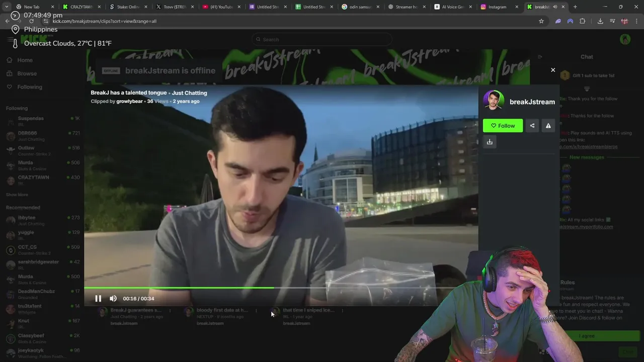Mute the breakJstream tab via its speaker icon
Image resolution: width=644 pixels, height=362 pixels.
coord(555,7)
